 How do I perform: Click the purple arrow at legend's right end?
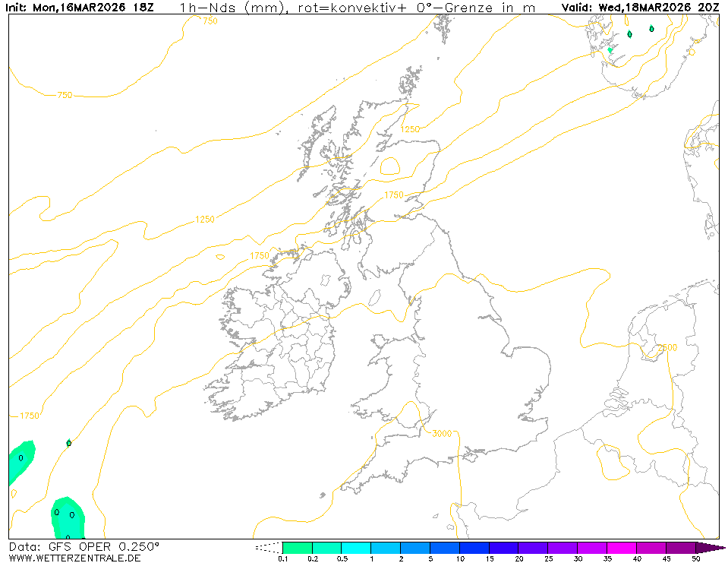point(711,547)
